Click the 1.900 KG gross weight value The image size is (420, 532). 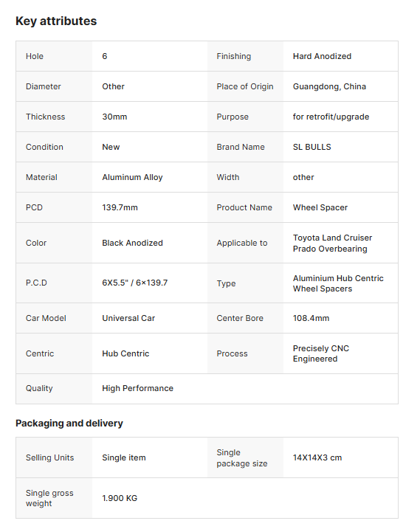pyautogui.click(x=120, y=498)
